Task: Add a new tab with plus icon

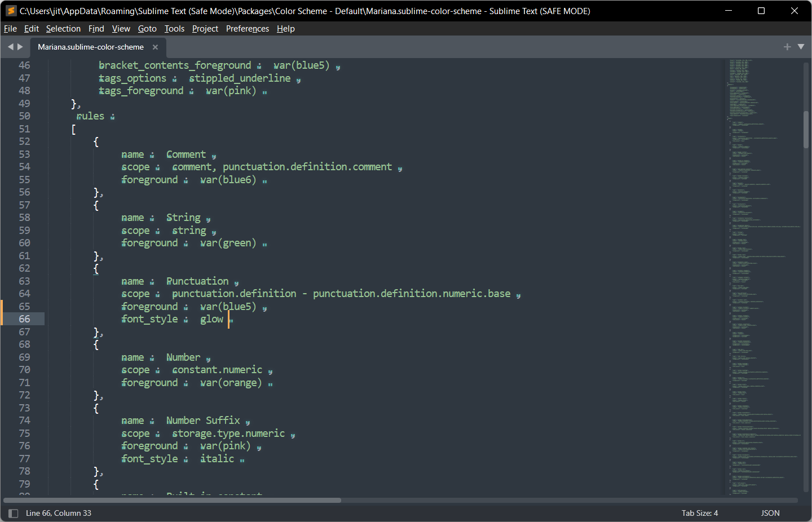Action: [x=787, y=47]
